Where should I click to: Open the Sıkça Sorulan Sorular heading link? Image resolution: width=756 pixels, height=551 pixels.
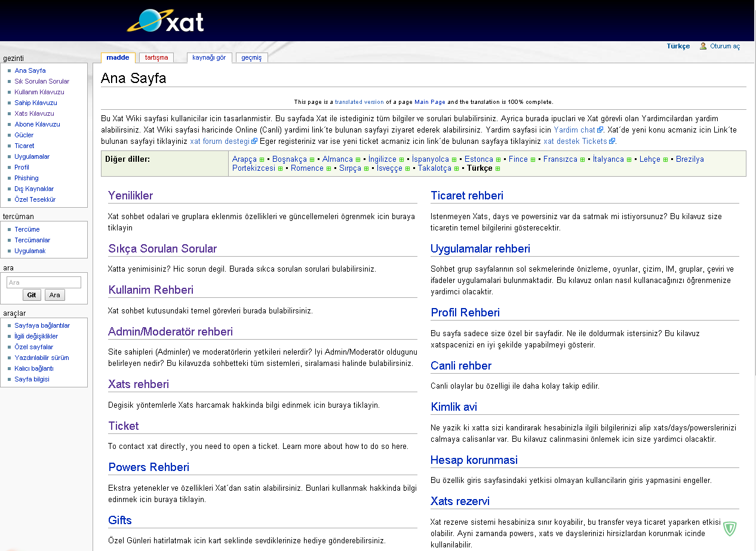coord(162,248)
